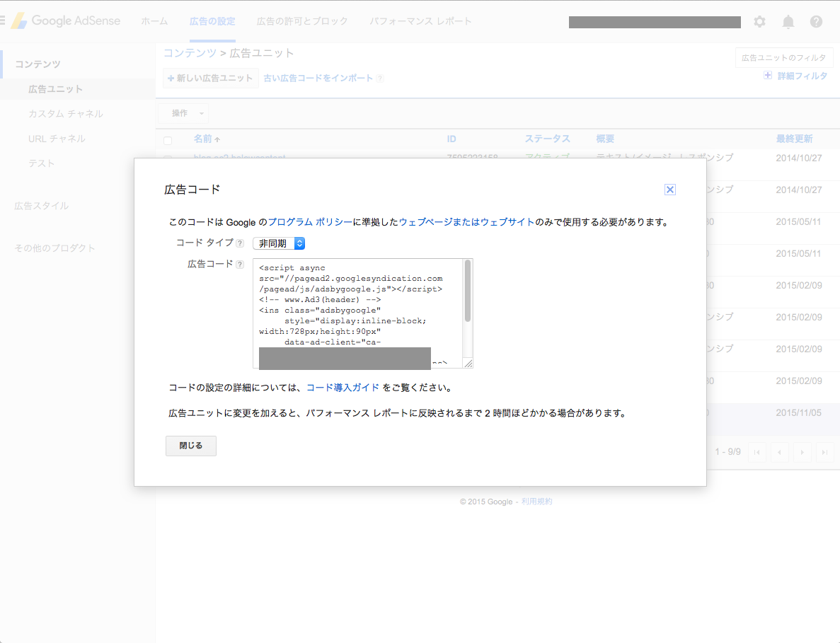Go to the last page with the pagination arrow
840x643 pixels.
tap(824, 451)
